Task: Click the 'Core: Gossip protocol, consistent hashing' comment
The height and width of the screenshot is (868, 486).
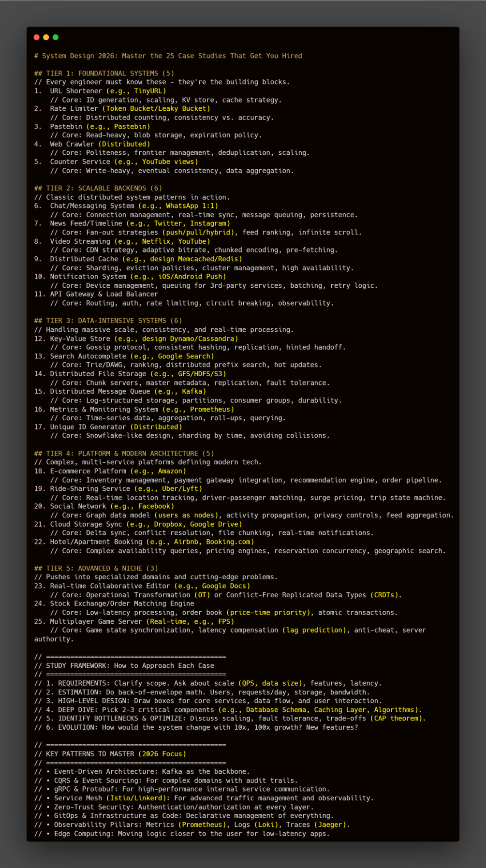Action: point(198,348)
